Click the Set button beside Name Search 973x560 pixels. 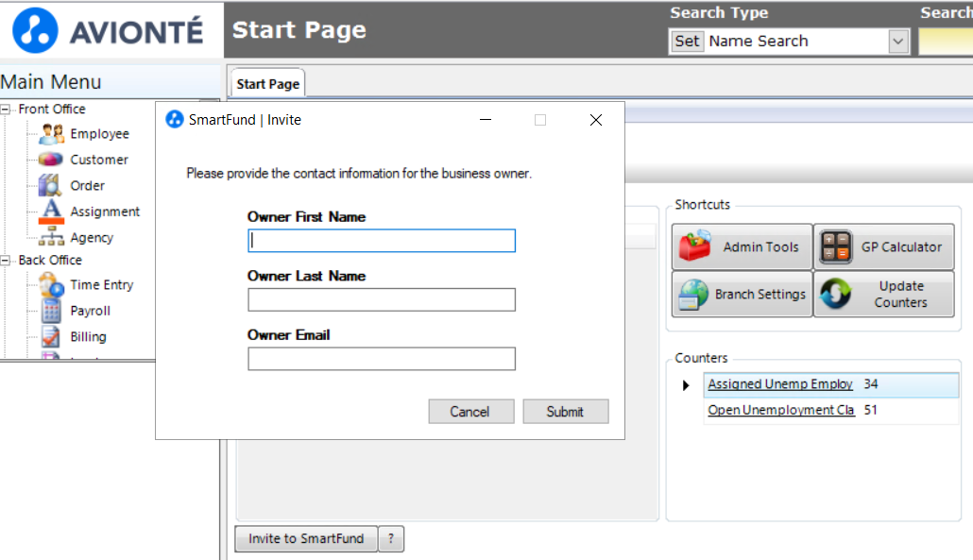click(687, 42)
